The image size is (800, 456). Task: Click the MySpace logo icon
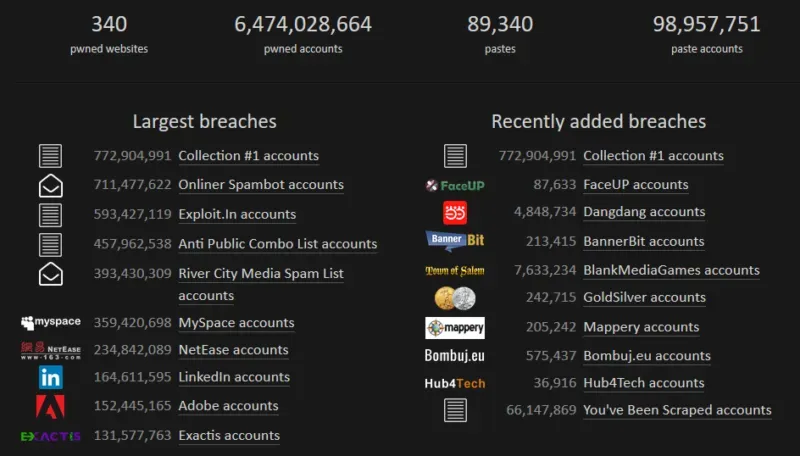pos(50,323)
